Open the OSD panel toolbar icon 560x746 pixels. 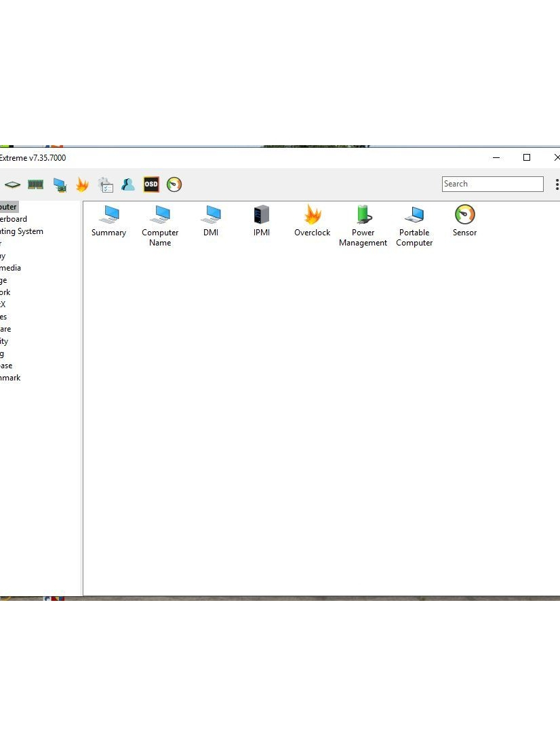click(x=151, y=184)
